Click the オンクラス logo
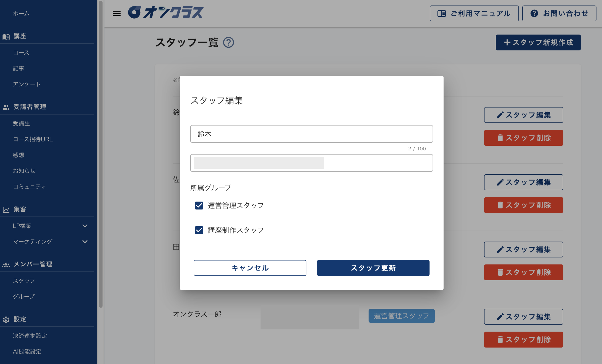This screenshot has width=602, height=364. [165, 12]
